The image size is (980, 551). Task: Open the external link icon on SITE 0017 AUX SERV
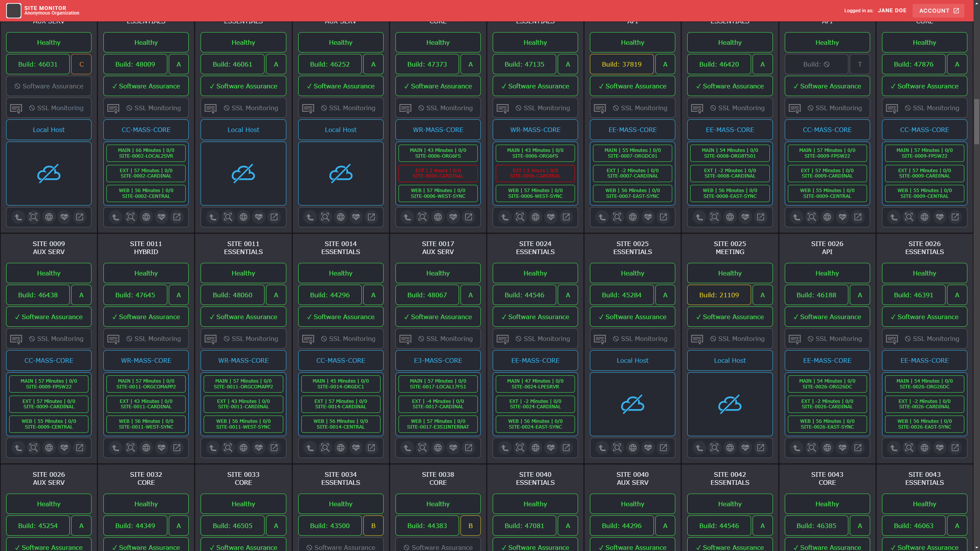tap(469, 448)
